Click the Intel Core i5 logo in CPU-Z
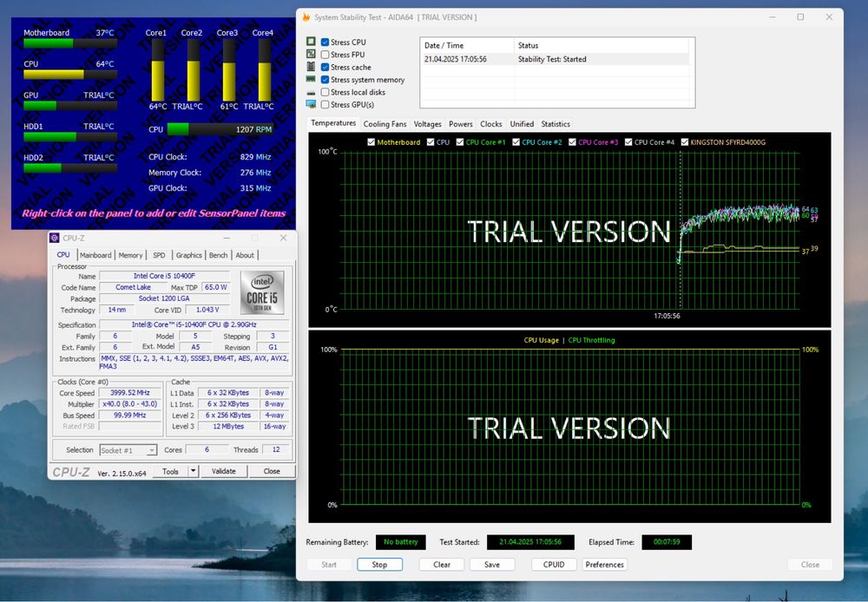Viewport: 868px width, 602px height. click(x=262, y=292)
